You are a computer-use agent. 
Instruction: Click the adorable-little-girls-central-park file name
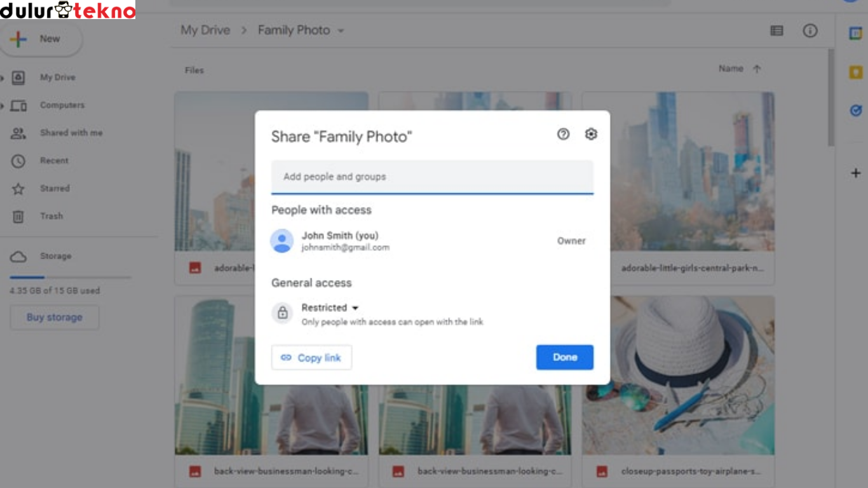click(x=692, y=268)
